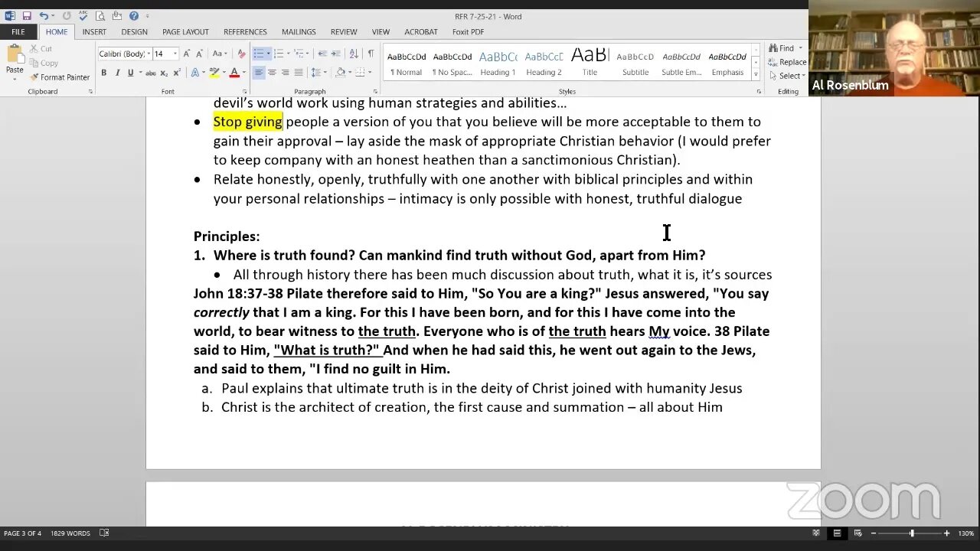Save the document from Quick Access Toolbar
980x551 pixels.
(x=27, y=16)
